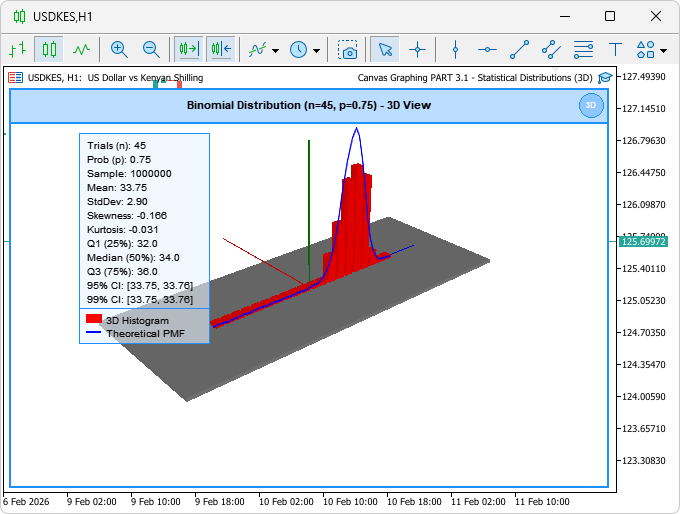Take a chart screenshot
Screen dimensions: 680x514
[x=348, y=49]
